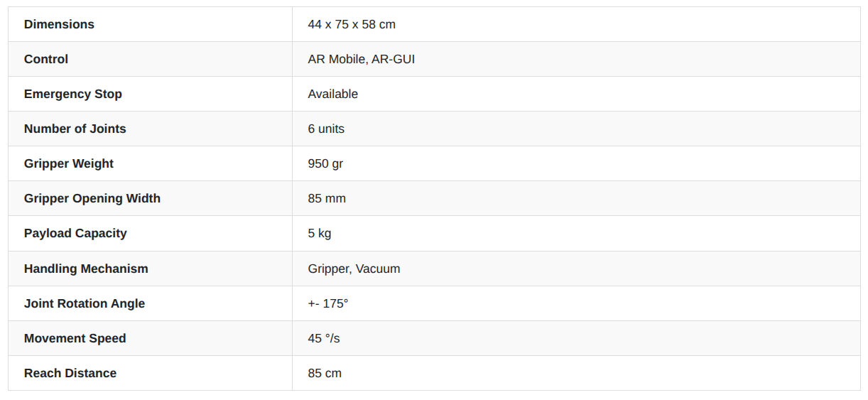Select the Gripper, Vacuum value

point(354,269)
